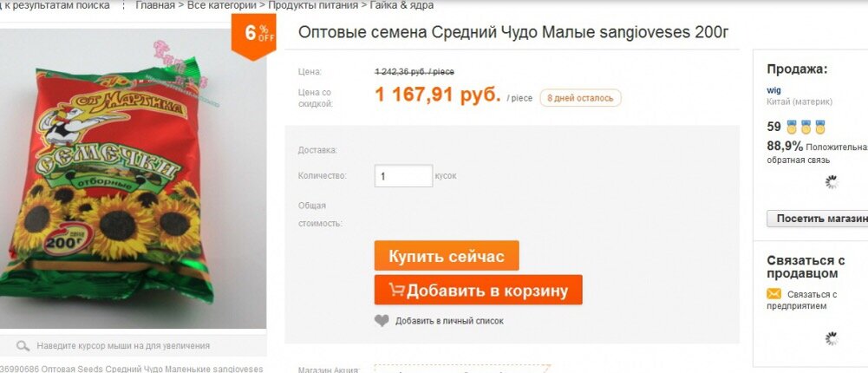868x373 pixels.
Task: Focus the quantity input field
Action: point(403,176)
